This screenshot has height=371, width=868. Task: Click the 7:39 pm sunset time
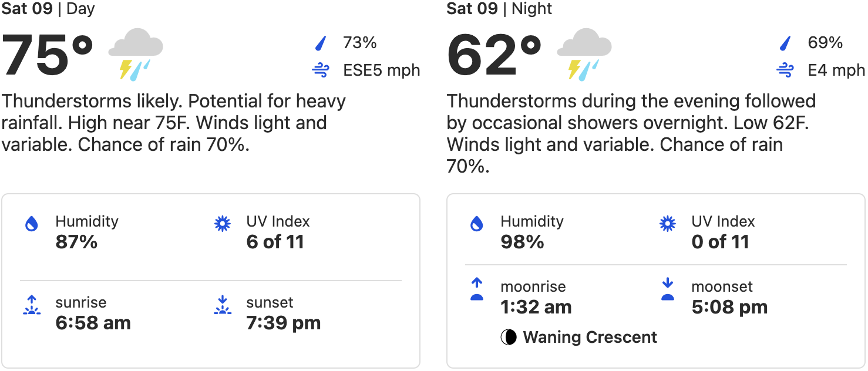tap(284, 323)
